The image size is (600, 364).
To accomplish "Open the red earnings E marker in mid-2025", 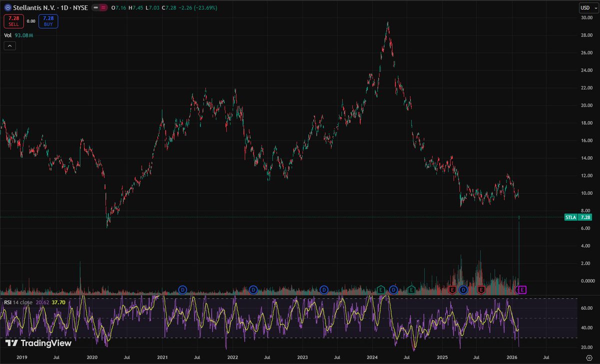I will 481,289.
